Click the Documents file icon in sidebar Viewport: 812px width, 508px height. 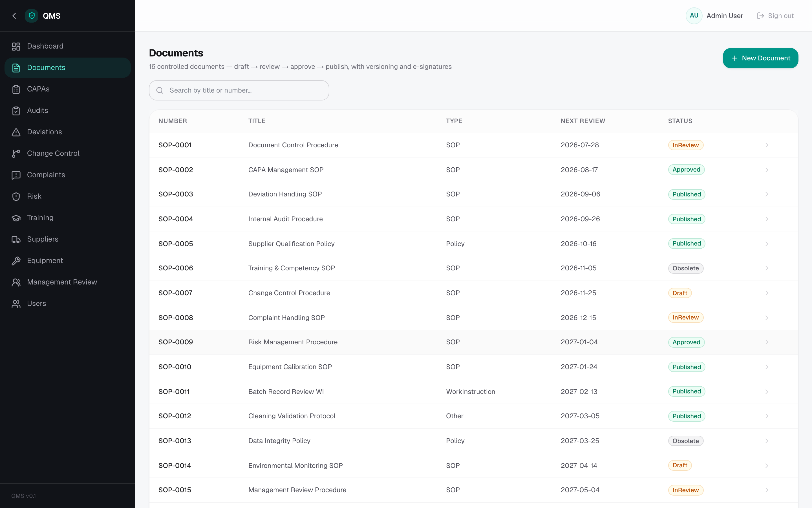click(x=16, y=68)
